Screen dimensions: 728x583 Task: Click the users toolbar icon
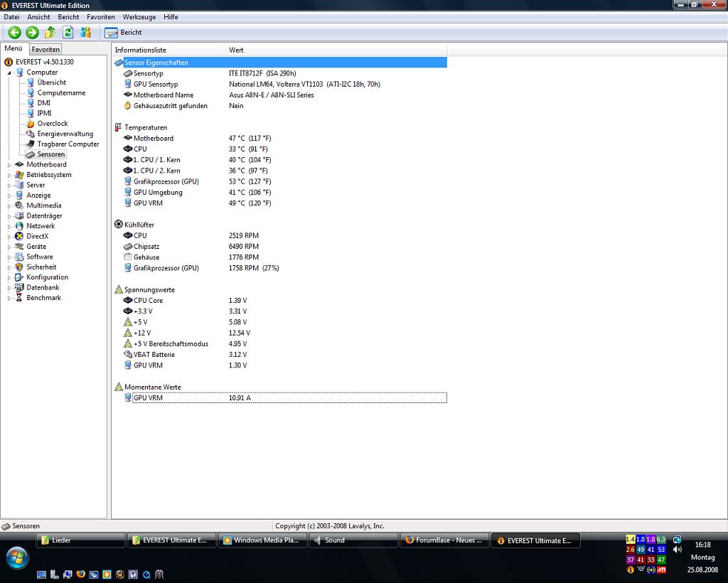86,33
